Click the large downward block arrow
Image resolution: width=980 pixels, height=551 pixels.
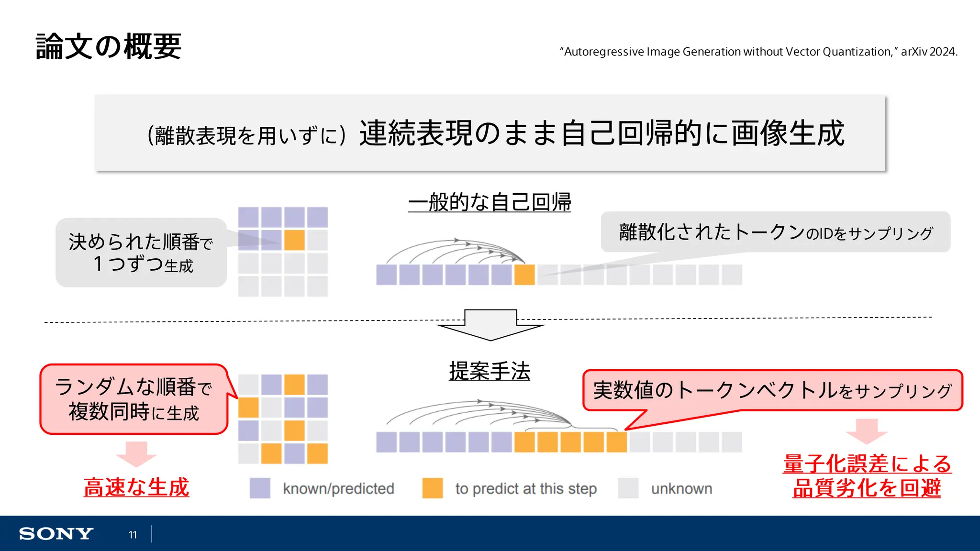[x=490, y=325]
